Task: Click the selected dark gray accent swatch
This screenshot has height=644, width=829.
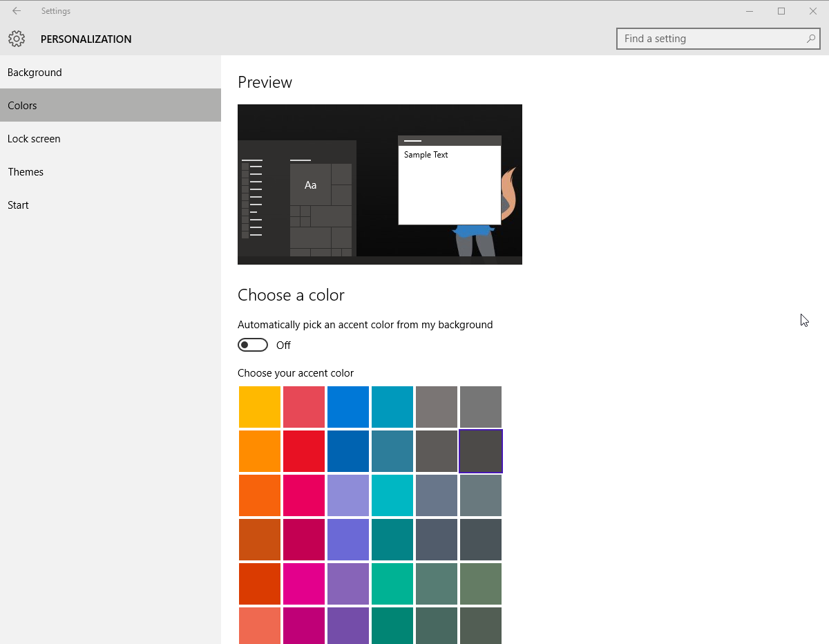Action: click(481, 451)
